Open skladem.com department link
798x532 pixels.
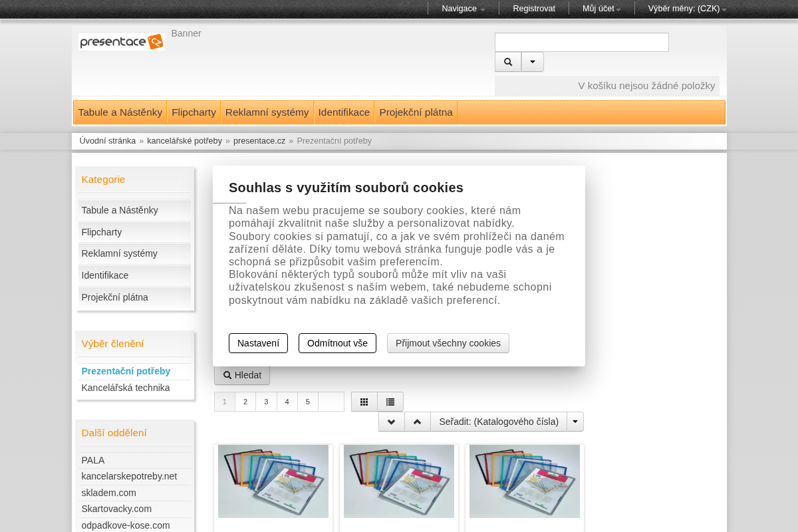(x=109, y=493)
